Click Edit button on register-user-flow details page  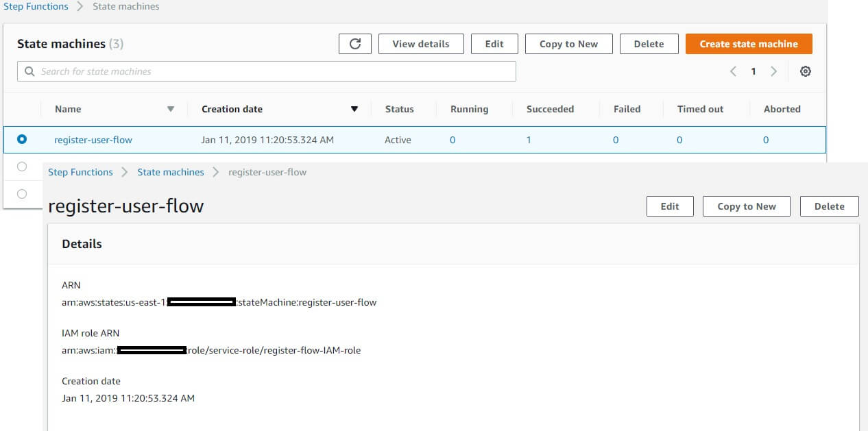pyautogui.click(x=670, y=206)
